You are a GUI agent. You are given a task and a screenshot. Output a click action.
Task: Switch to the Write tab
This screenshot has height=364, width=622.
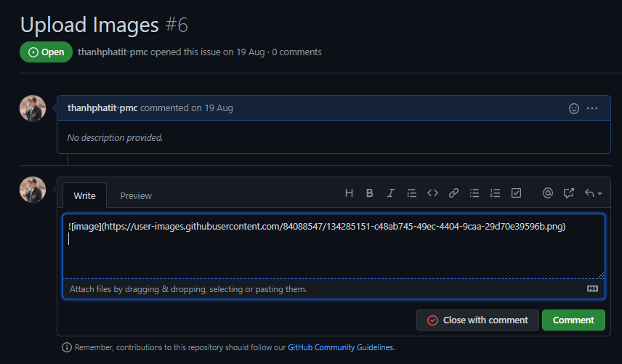pos(84,195)
